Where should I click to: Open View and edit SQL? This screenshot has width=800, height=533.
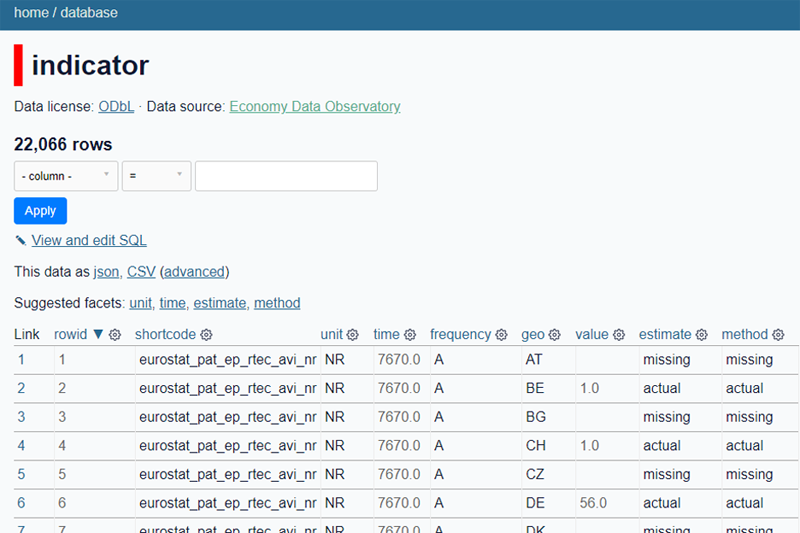click(89, 240)
